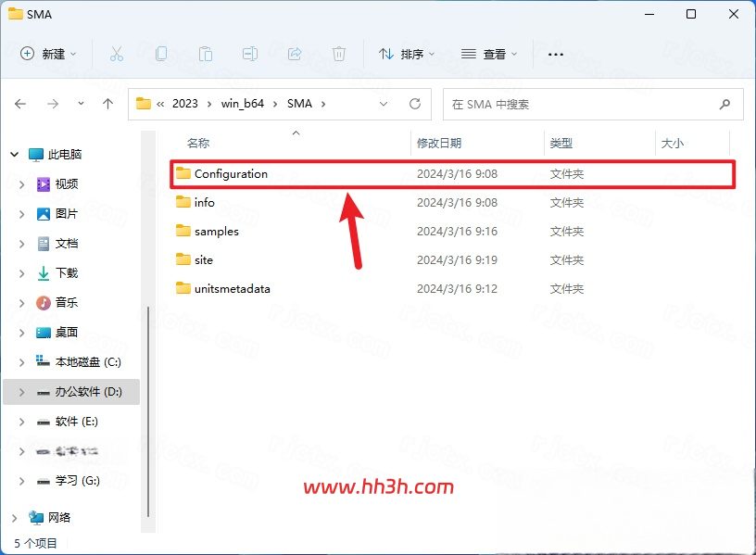Click the Rename icon in toolbar
The image size is (756, 555).
click(x=250, y=54)
